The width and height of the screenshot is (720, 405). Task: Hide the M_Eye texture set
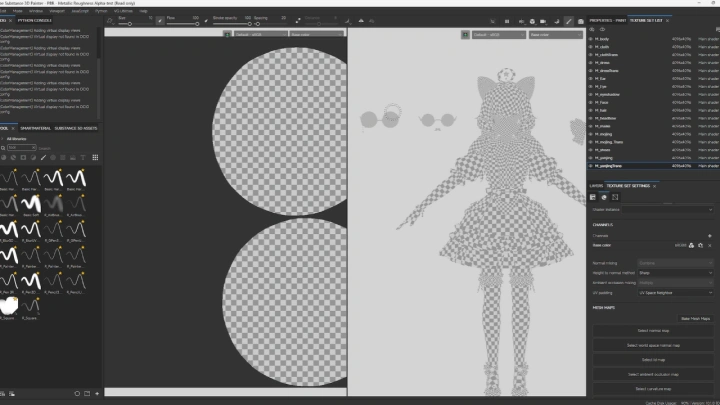[x=591, y=86]
